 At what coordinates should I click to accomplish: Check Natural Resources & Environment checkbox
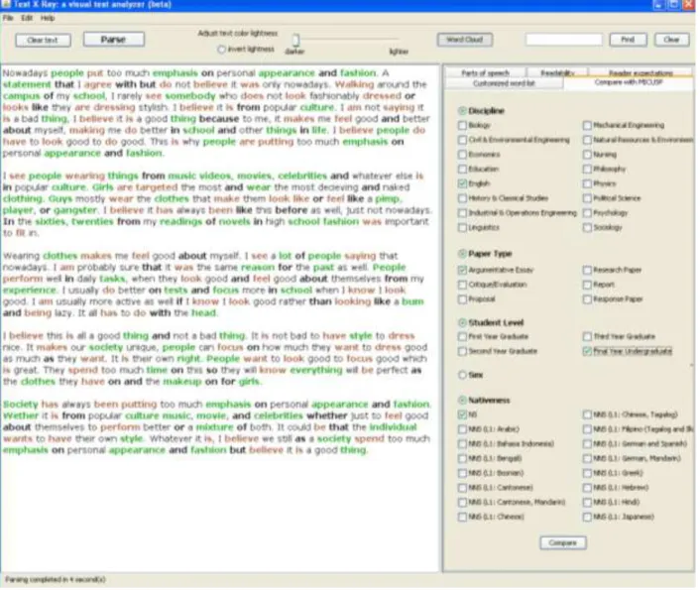pos(588,140)
